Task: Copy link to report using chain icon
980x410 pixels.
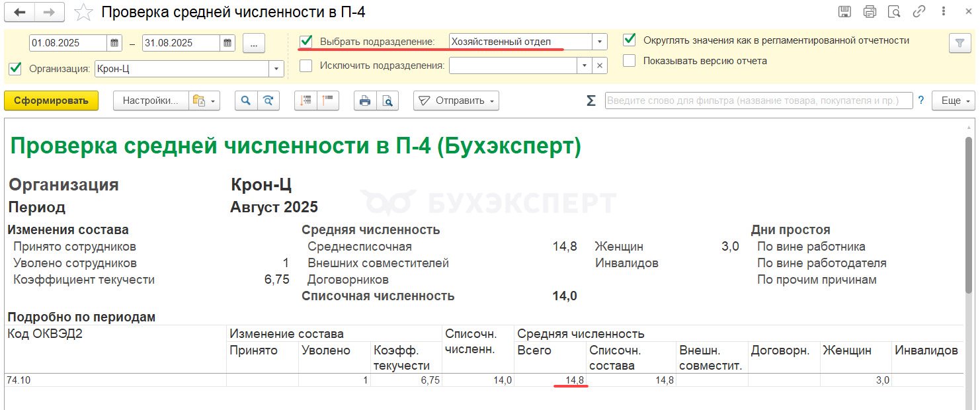Action: [919, 11]
